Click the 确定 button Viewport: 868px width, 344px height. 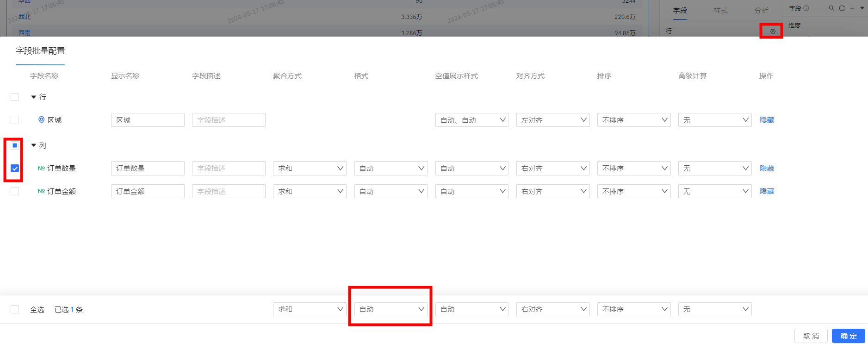848,336
